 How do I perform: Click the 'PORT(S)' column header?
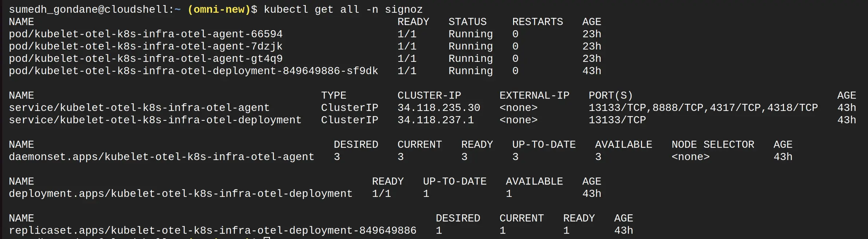[611, 96]
